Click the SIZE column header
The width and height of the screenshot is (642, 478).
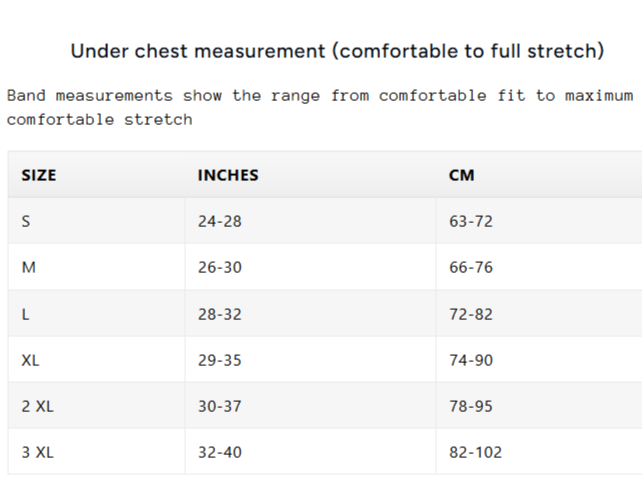pyautogui.click(x=39, y=175)
